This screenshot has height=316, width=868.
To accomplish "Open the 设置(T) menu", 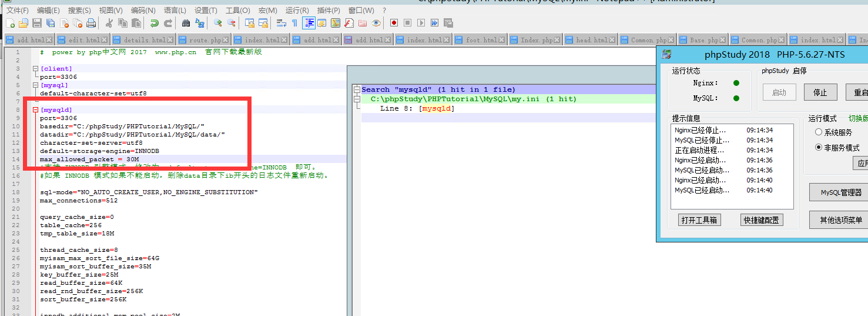I will (206, 11).
